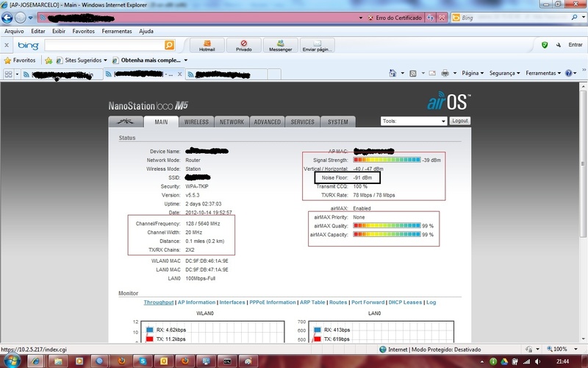Open the DHCP Leases link
The width and height of the screenshot is (588, 368).
click(x=405, y=302)
